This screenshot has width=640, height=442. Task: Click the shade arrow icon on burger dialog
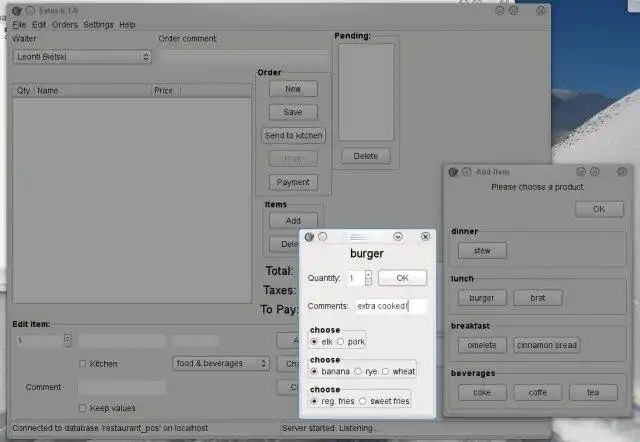pyautogui.click(x=398, y=237)
